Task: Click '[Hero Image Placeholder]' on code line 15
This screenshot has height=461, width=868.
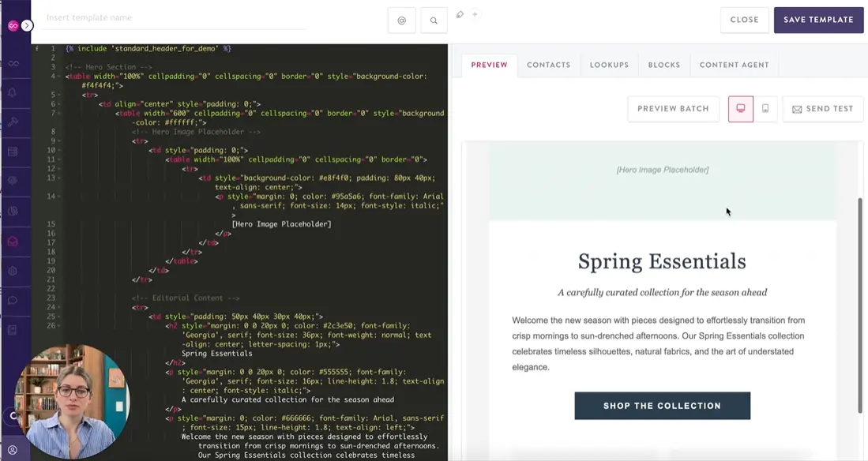Action: coord(282,224)
